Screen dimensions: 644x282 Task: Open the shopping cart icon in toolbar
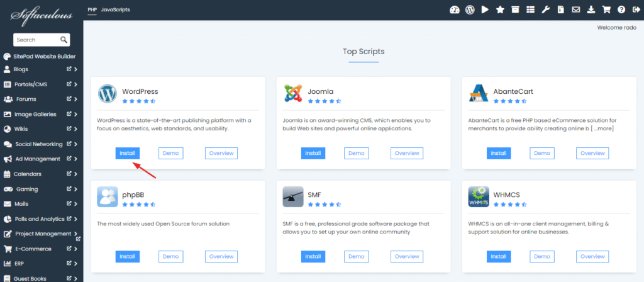point(606,9)
